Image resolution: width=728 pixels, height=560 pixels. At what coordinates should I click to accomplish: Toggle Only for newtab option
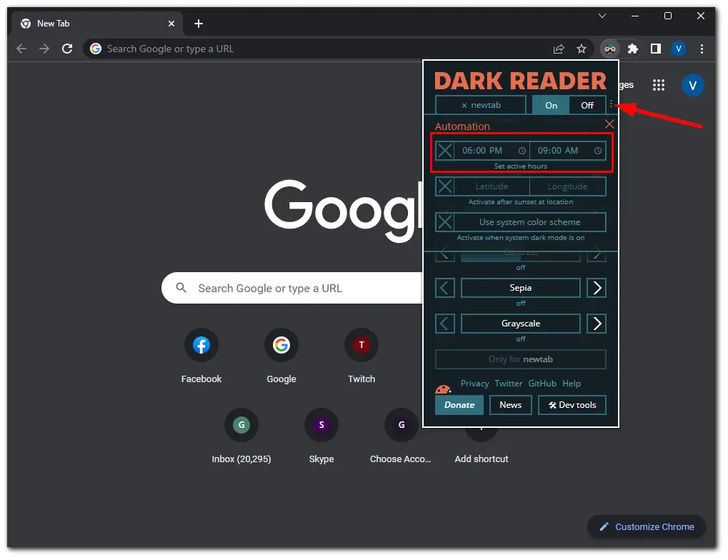[521, 359]
